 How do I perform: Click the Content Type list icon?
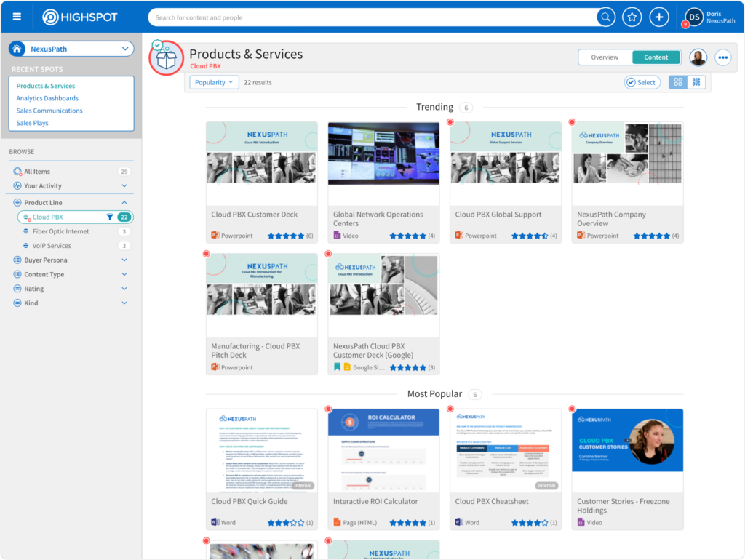coord(17,274)
